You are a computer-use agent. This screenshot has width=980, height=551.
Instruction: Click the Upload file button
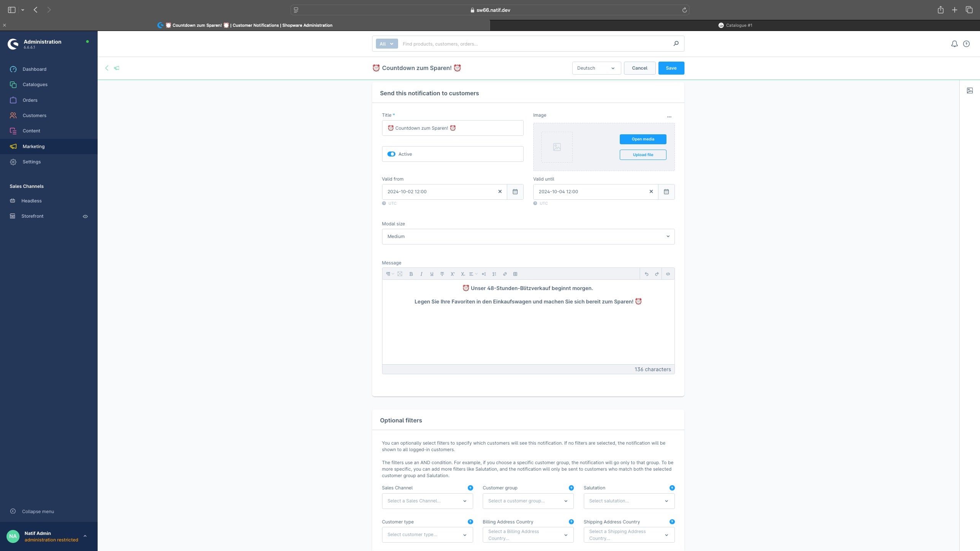coord(642,155)
